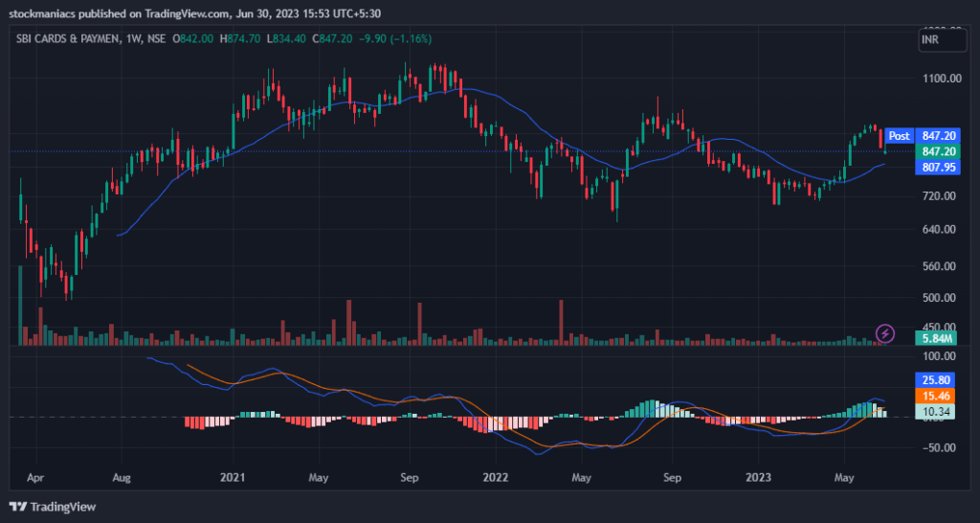
Task: Click the 15.46 signal value tag
Action: tap(935, 396)
